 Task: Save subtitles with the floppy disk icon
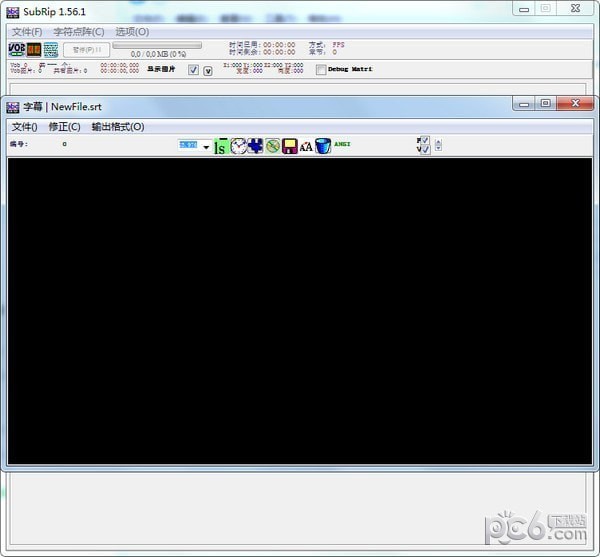[289, 146]
